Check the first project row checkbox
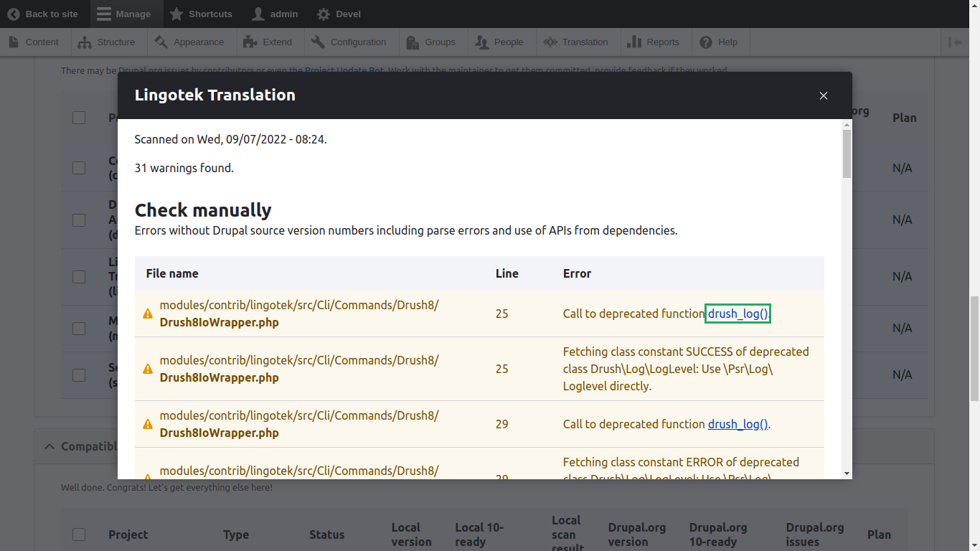Image resolution: width=980 pixels, height=551 pixels. point(79,168)
